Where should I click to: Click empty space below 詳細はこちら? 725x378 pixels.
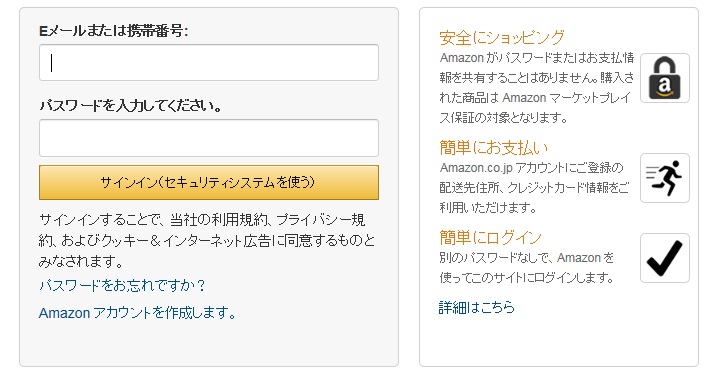[x=559, y=341]
